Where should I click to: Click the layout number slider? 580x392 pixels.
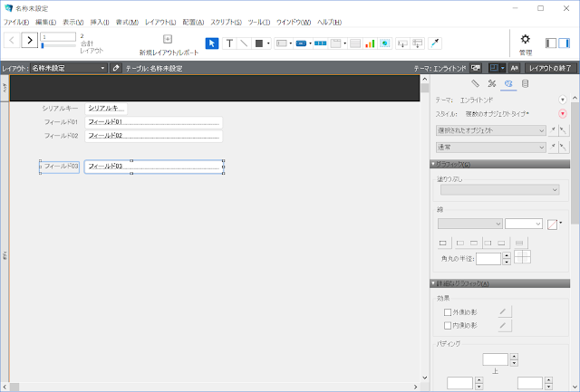(x=58, y=45)
